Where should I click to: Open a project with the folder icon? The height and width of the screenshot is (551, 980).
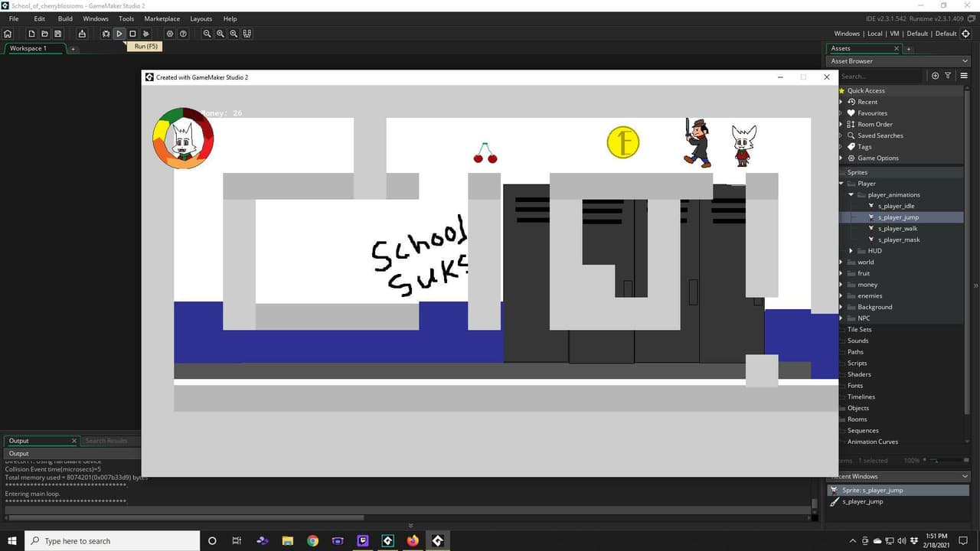point(44,34)
